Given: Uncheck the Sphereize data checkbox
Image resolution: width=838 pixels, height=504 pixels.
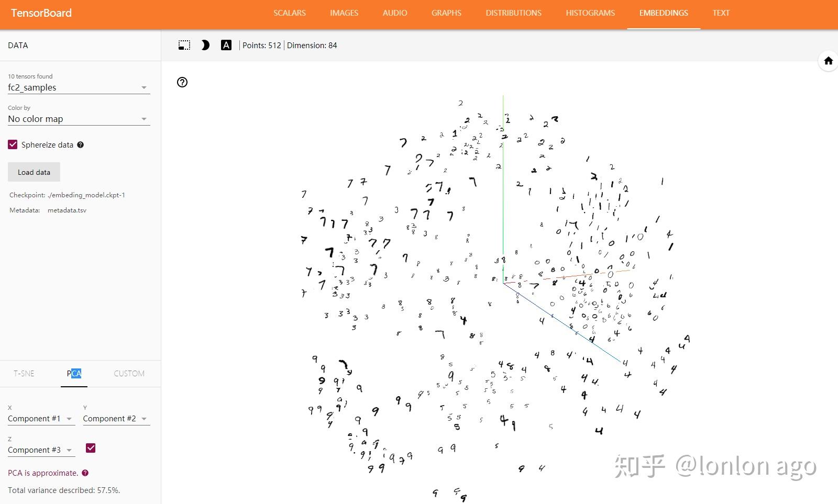Looking at the screenshot, I should click(x=13, y=144).
